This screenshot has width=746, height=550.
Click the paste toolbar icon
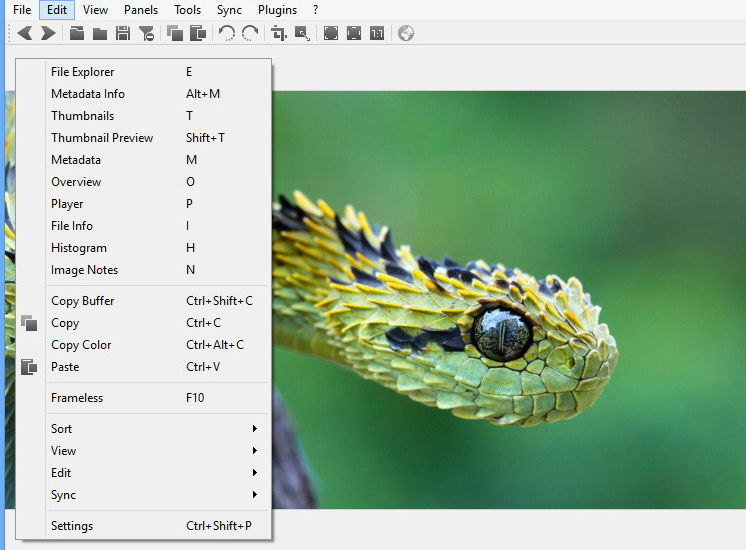(x=198, y=33)
